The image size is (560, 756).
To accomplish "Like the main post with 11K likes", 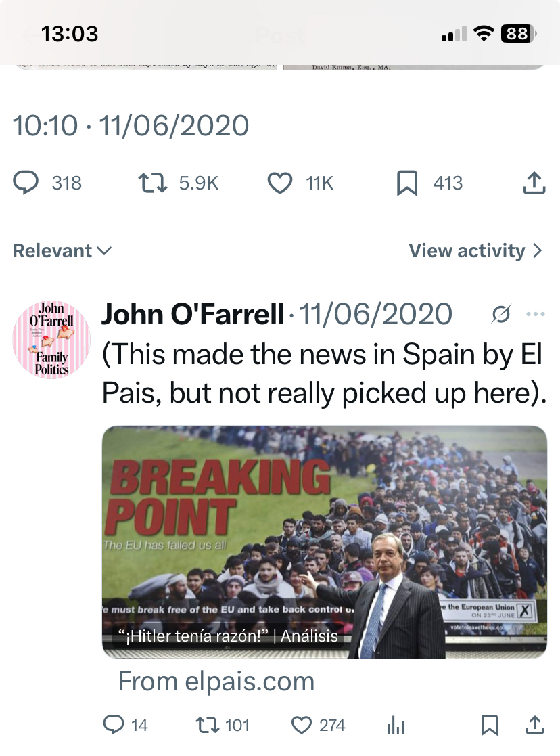I will pos(280,183).
